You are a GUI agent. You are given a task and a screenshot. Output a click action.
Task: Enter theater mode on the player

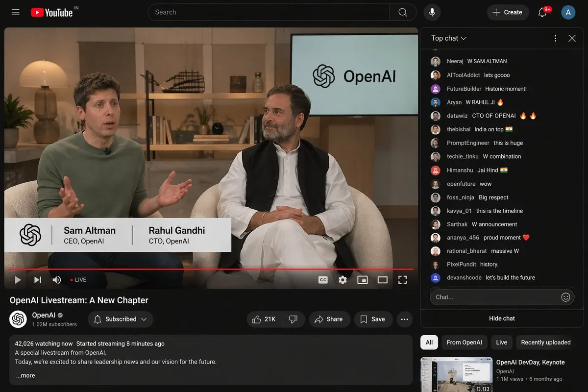pos(383,279)
